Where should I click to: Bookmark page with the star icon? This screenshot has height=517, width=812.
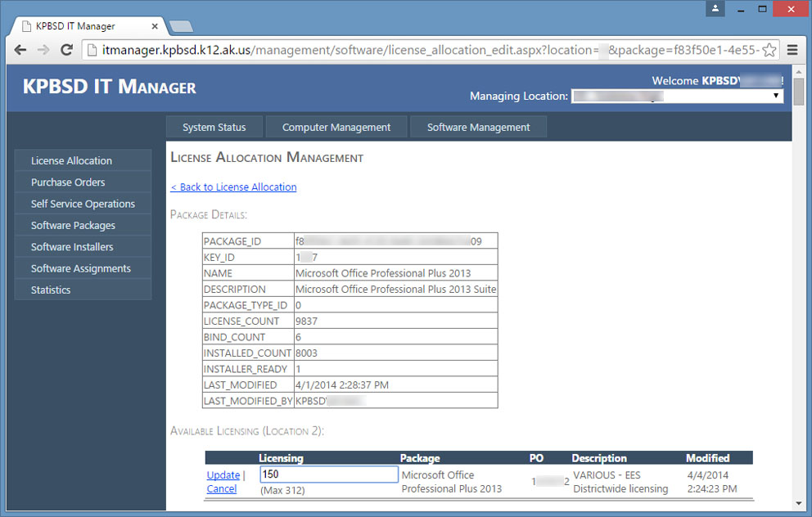[x=769, y=50]
